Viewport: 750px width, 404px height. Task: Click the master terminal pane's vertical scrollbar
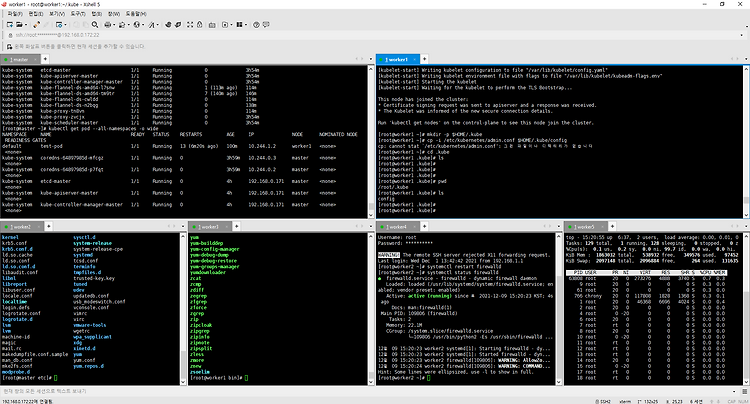(x=371, y=142)
